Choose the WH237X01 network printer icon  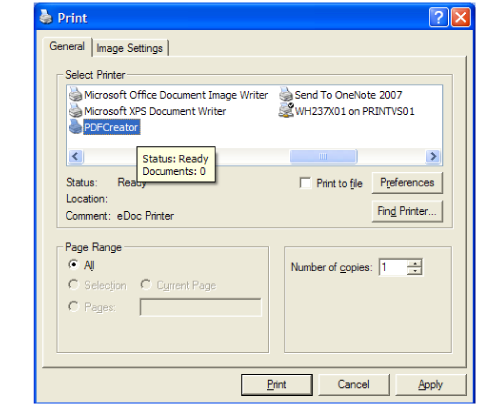pos(286,110)
